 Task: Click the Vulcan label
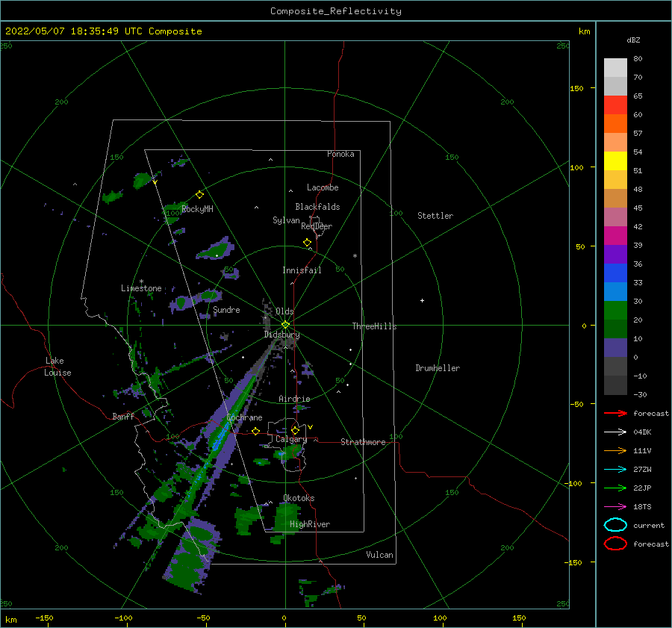click(379, 555)
